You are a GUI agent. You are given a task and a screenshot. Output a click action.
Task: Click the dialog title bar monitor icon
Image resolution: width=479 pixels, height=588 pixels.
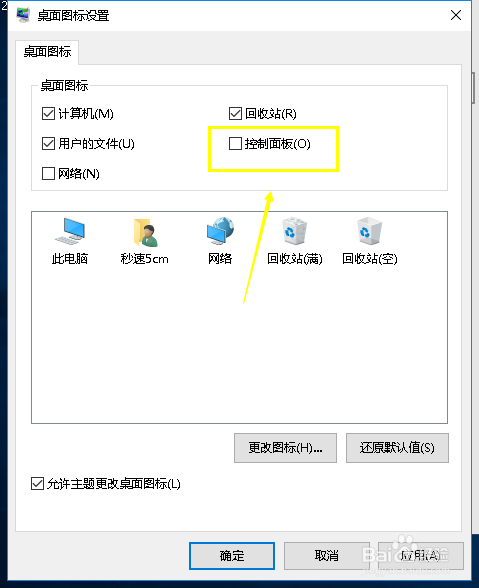click(23, 15)
